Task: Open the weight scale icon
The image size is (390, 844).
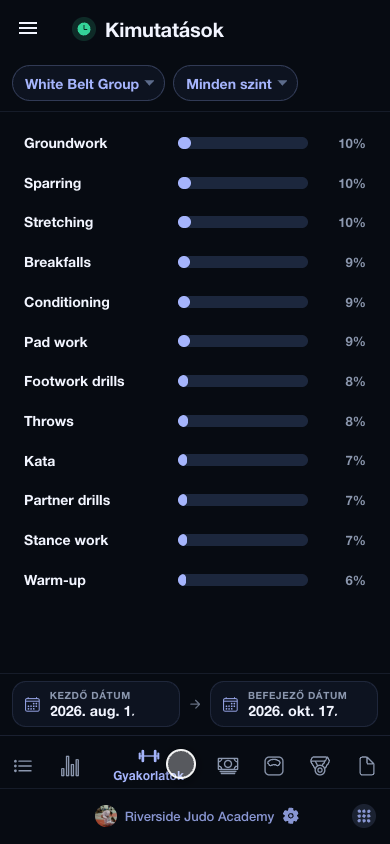Action: (274, 765)
